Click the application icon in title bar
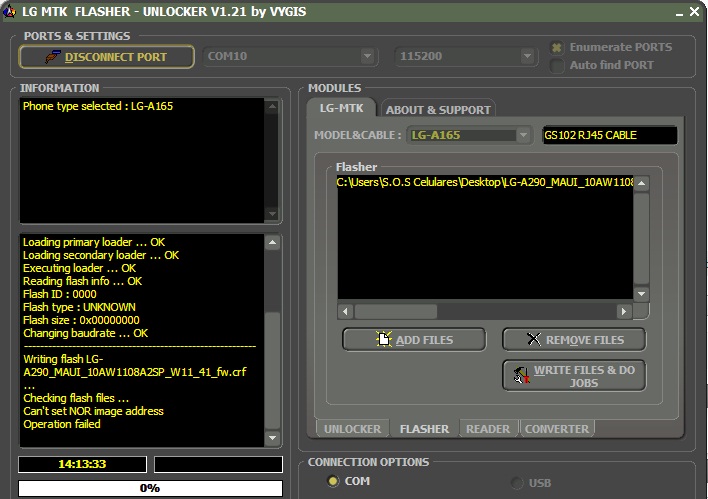 pos(9,11)
